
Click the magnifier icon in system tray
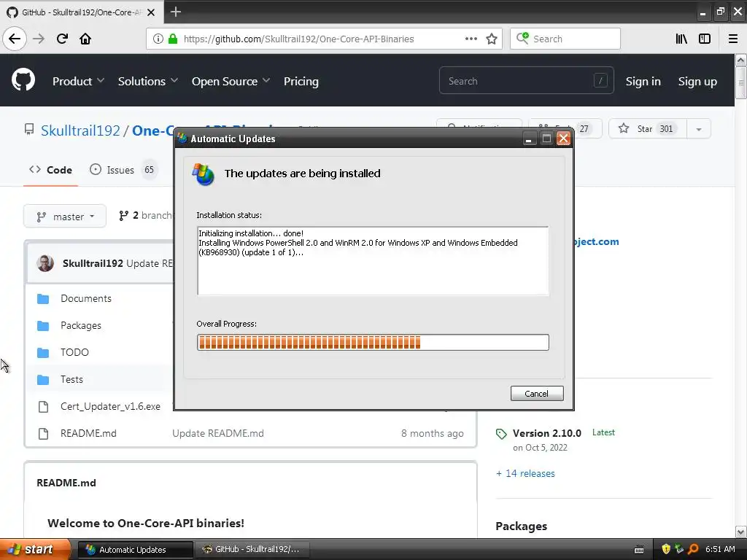pos(693,549)
